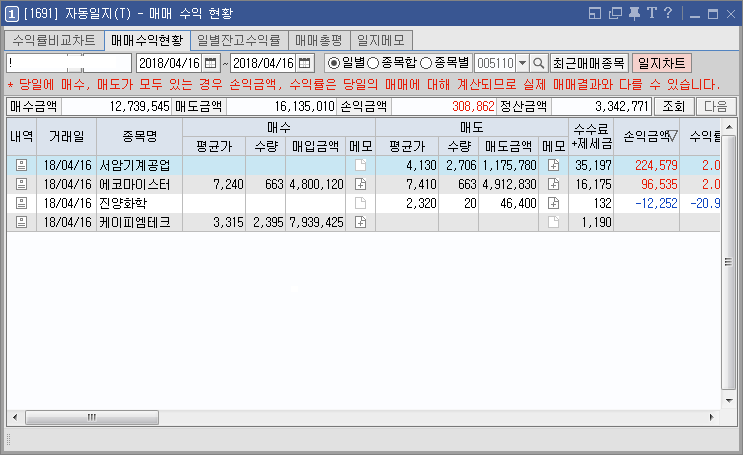Open detail icon for 서암기계공업 row
Screen dimensions: 743x455
(21, 165)
